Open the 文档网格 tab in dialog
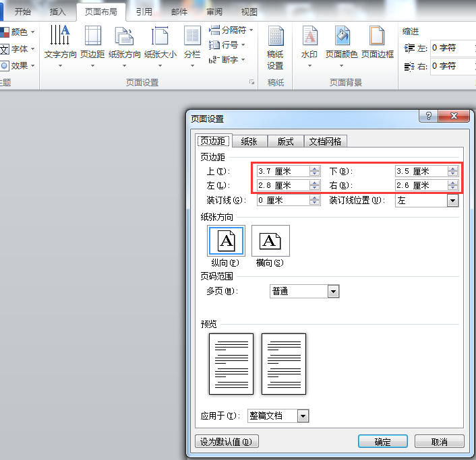Image resolution: width=476 pixels, height=460 pixels. click(325, 141)
